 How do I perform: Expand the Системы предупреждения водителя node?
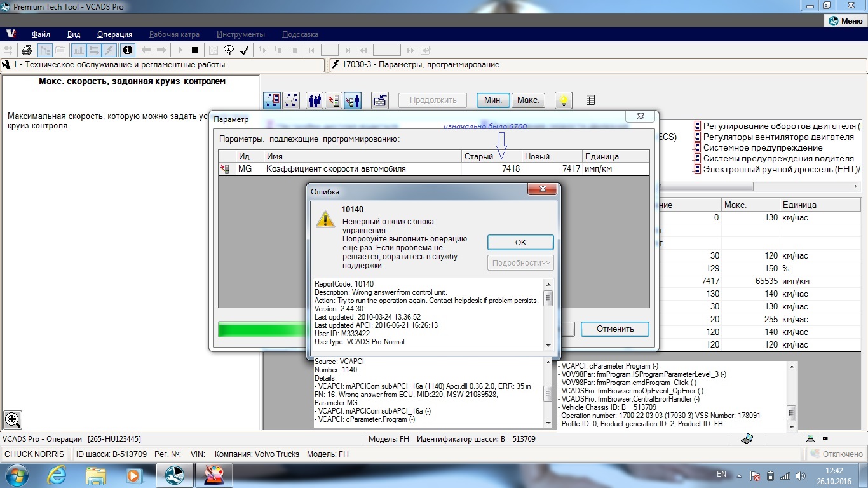click(697, 159)
